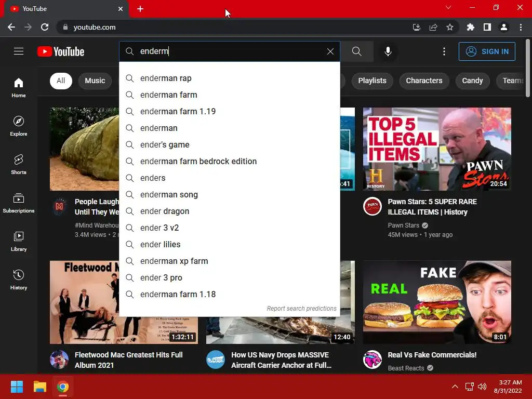Choose suggestion enderman rap
The width and height of the screenshot is (532, 399).
(230, 78)
